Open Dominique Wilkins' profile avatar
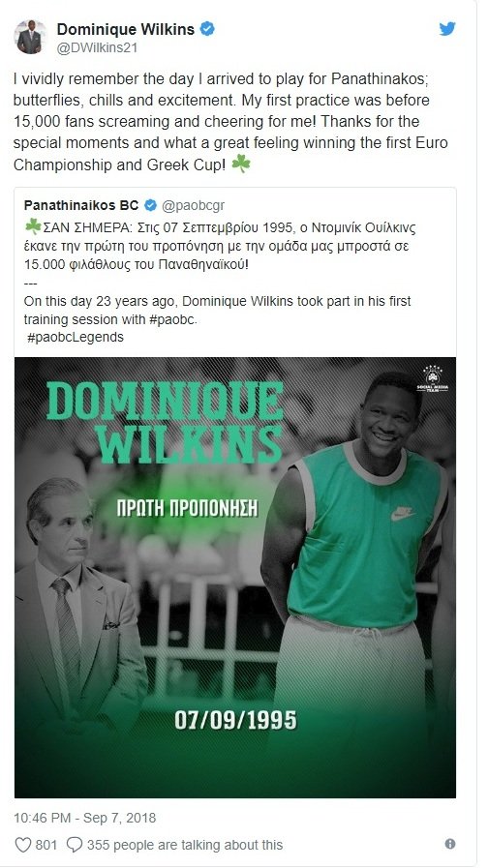 (x=30, y=37)
